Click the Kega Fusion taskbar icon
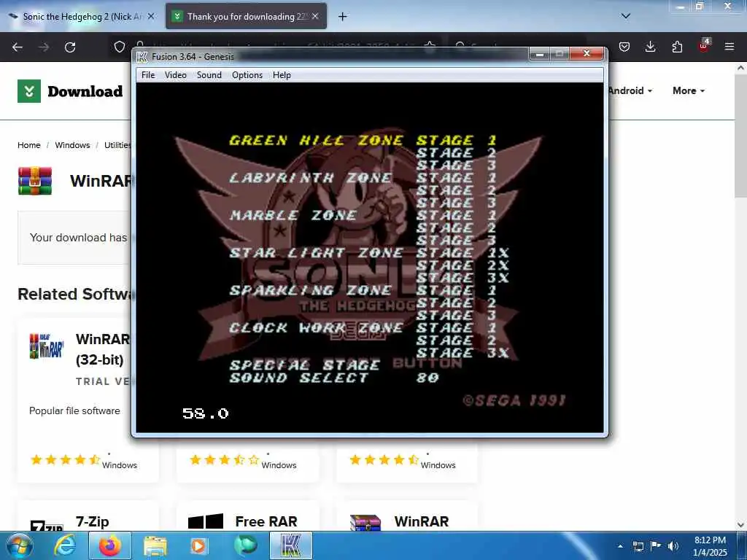Image resolution: width=747 pixels, height=560 pixels. [291, 545]
